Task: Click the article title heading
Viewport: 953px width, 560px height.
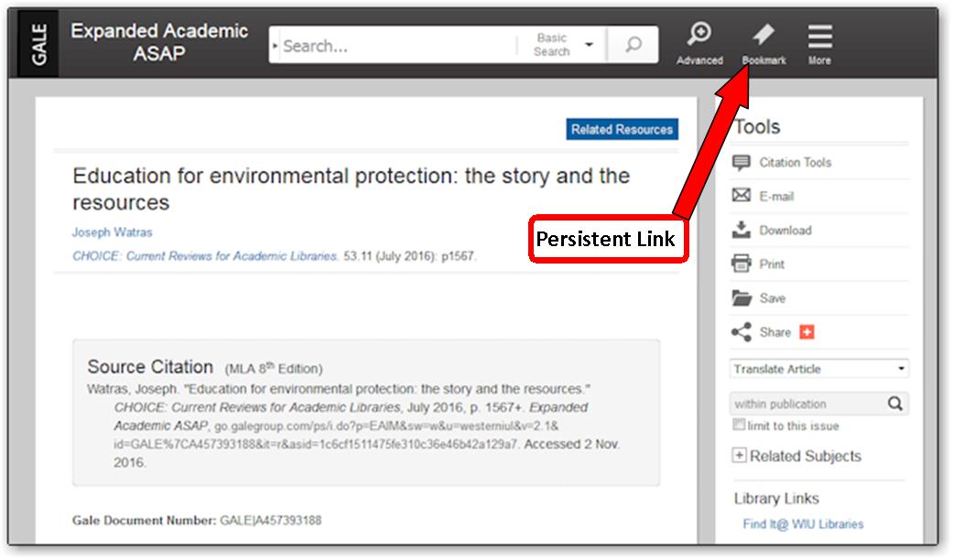Action: pos(351,188)
